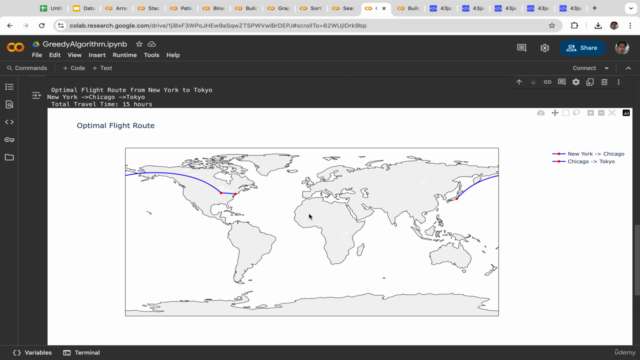Click the notebook vertical scrollbar thumb

[x=637, y=260]
